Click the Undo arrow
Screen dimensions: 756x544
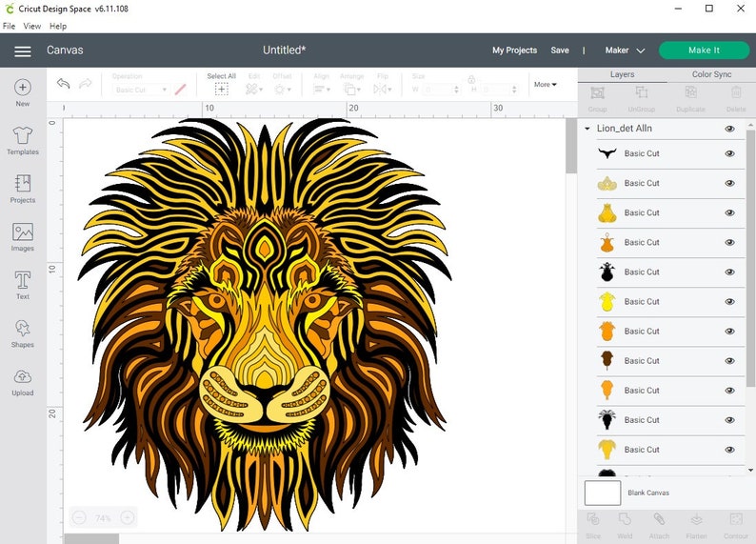pos(63,84)
